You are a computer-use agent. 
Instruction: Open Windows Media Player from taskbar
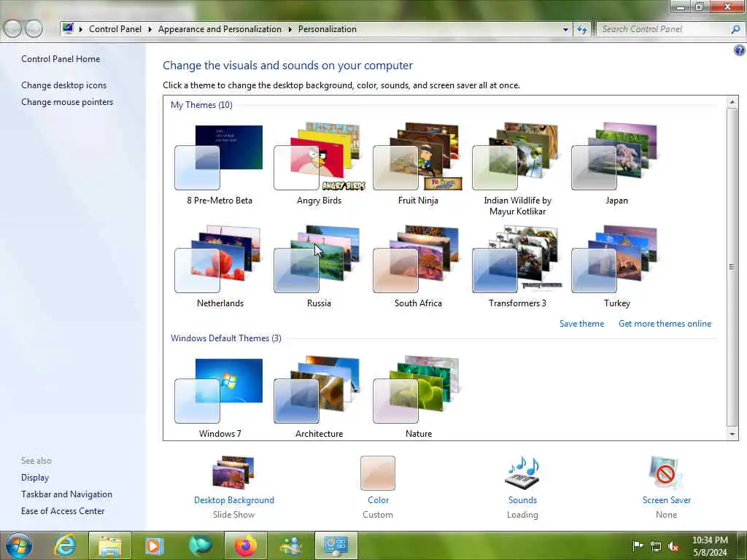[x=154, y=545]
